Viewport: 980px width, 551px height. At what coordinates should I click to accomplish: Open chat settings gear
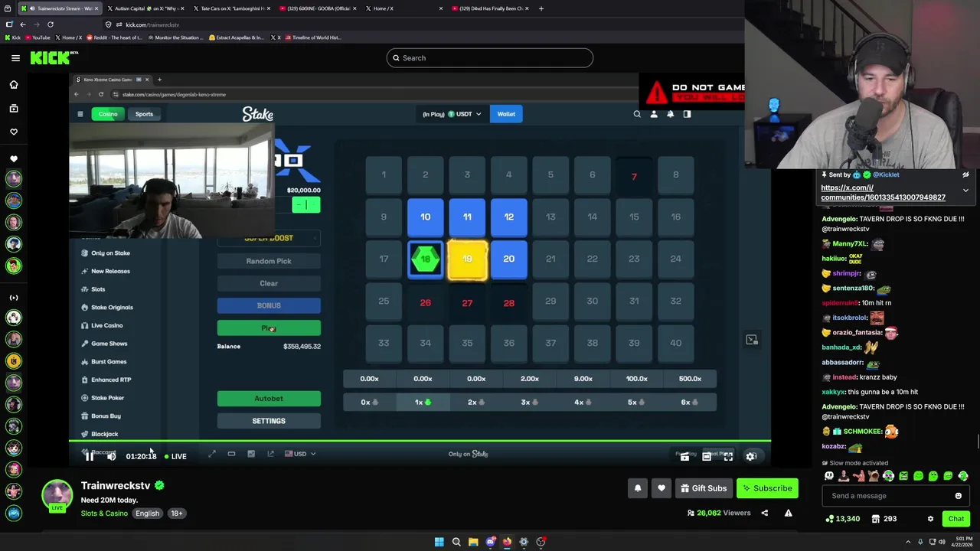[930, 519]
